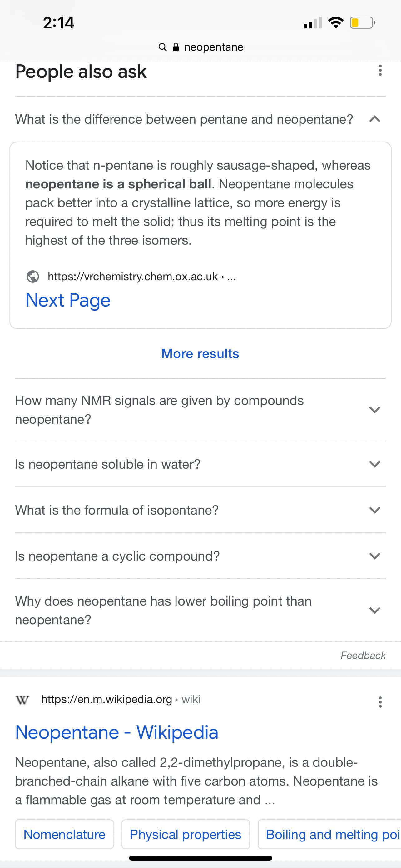
Task: Collapse the pentane vs neopentane question
Action: (x=200, y=119)
